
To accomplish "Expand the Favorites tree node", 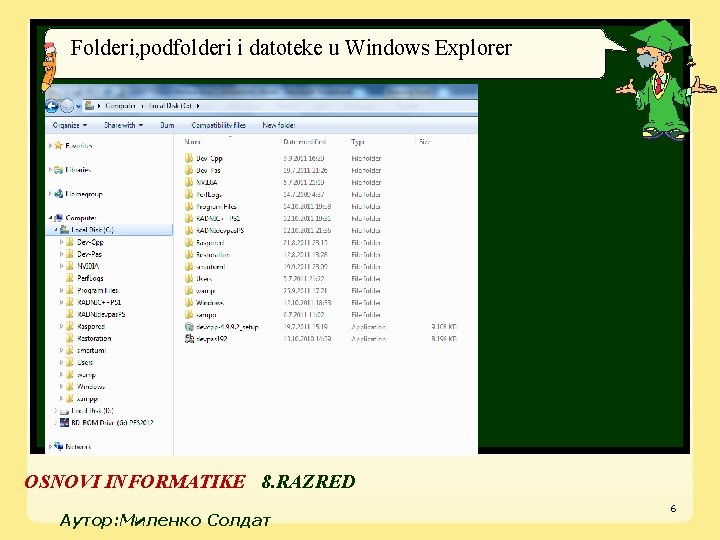I will pos(50,146).
